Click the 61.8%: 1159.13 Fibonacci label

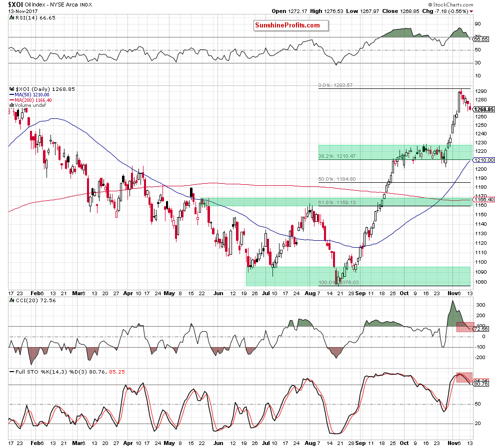pyautogui.click(x=337, y=202)
